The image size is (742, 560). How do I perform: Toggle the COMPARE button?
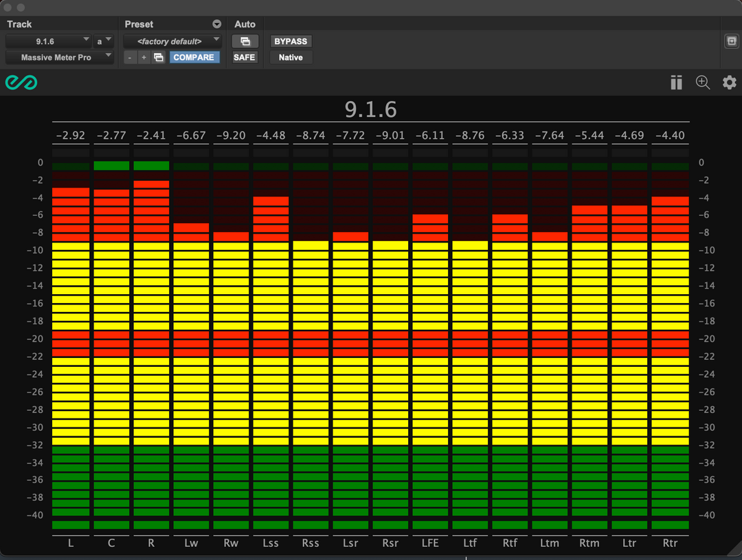[194, 58]
